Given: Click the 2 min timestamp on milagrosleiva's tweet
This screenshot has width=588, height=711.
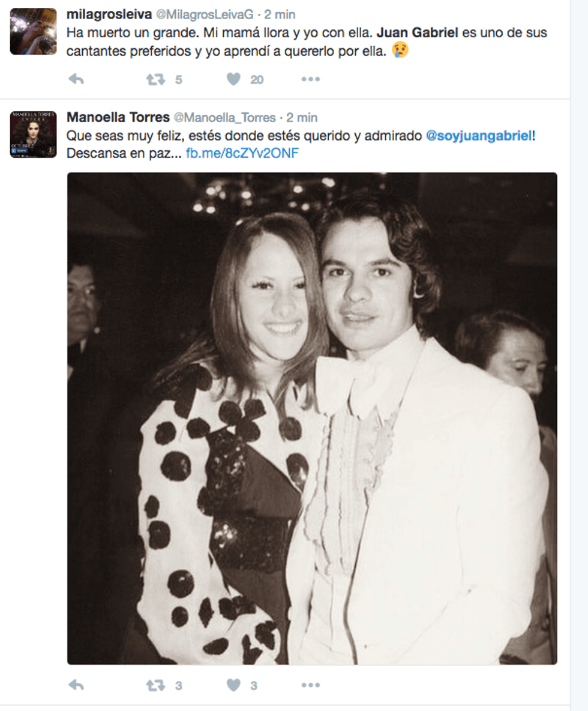Looking at the screenshot, I should [x=280, y=14].
